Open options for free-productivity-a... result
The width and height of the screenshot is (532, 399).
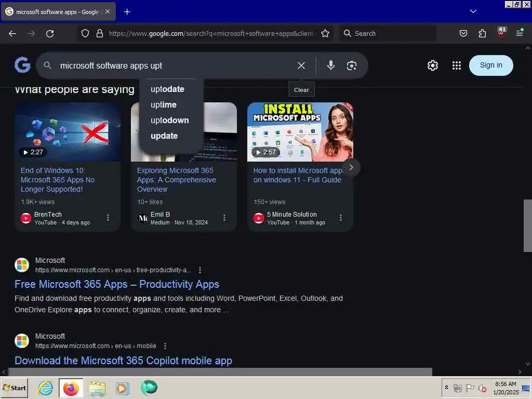(200, 270)
